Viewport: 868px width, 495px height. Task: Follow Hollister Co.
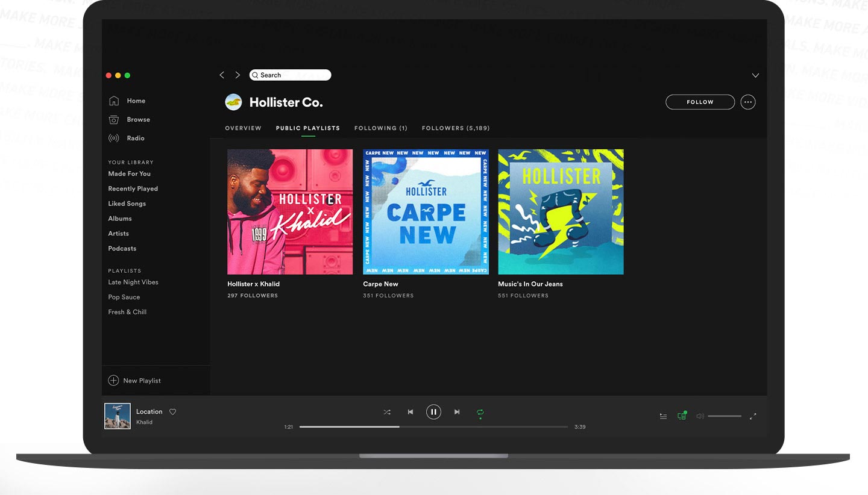(x=700, y=102)
